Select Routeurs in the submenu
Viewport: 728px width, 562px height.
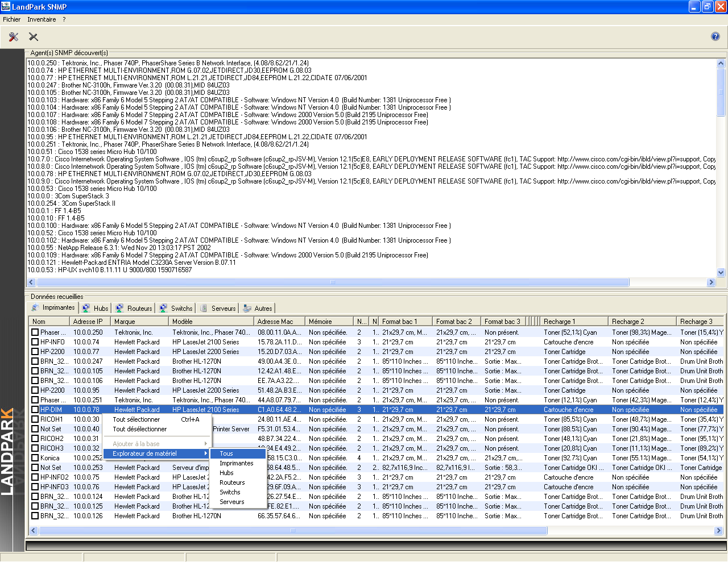click(238, 482)
